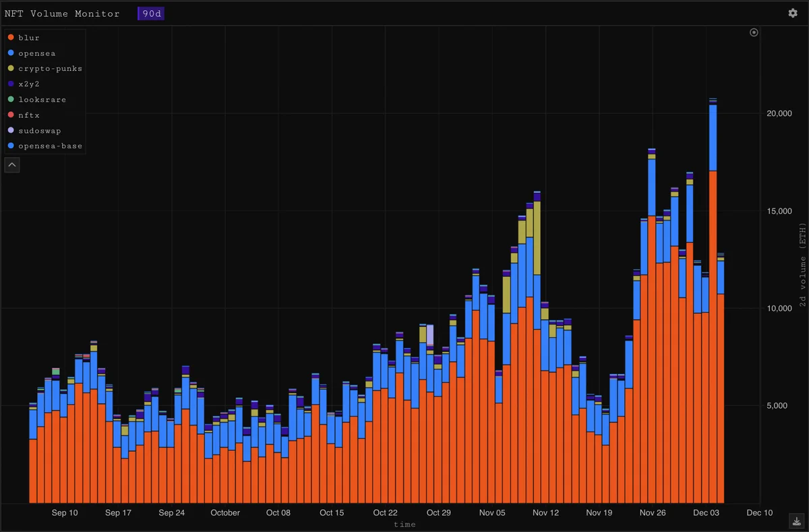Screen dimensions: 809x532
Task: Click the Sep 24 x-axis label
Action: coord(171,513)
